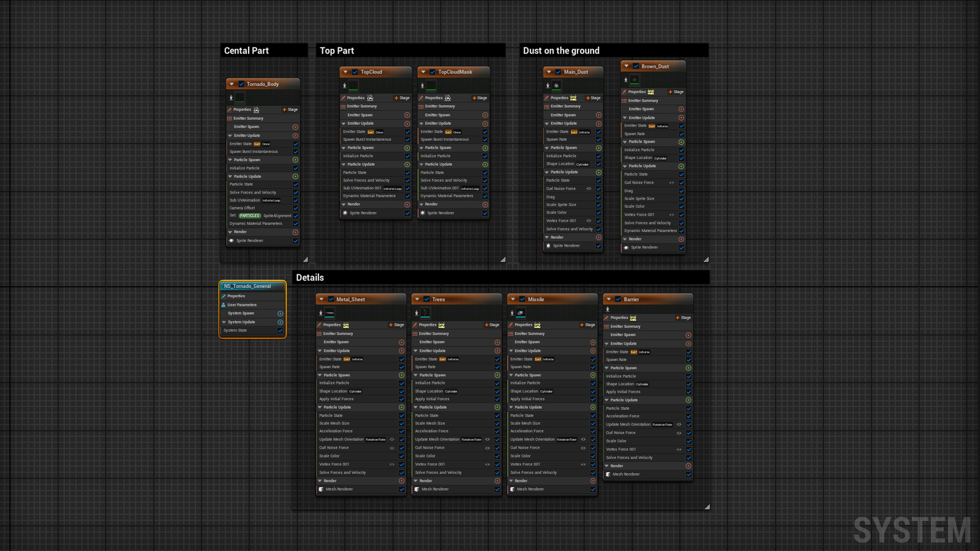
Task: Add renderer to Tornado_Body Render section
Action: coord(295,232)
